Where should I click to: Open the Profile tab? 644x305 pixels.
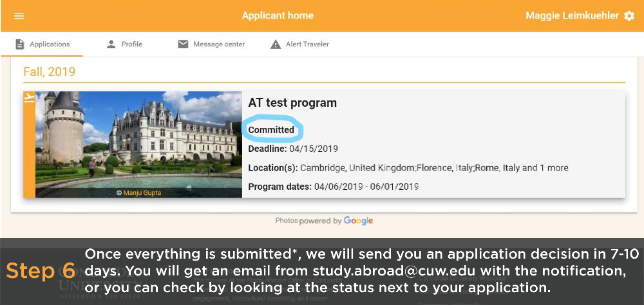124,44
